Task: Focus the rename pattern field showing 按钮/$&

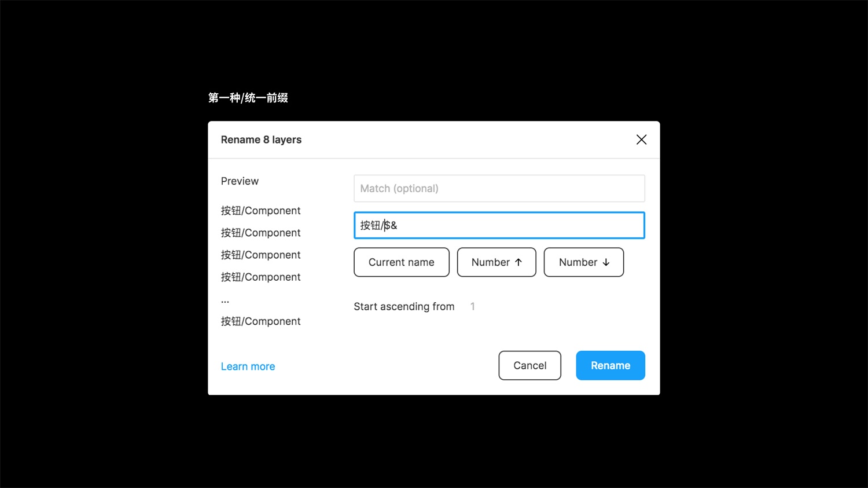Action: coord(499,225)
